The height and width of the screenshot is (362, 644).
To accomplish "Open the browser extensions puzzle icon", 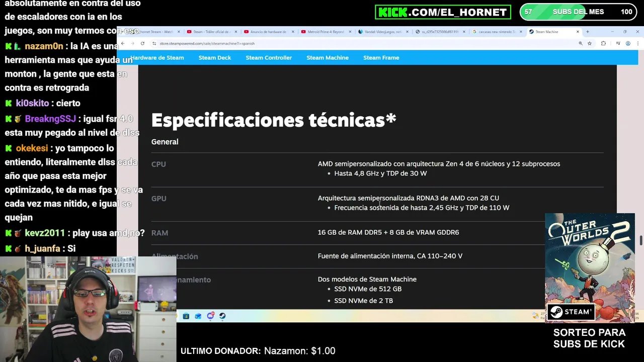I will [603, 43].
